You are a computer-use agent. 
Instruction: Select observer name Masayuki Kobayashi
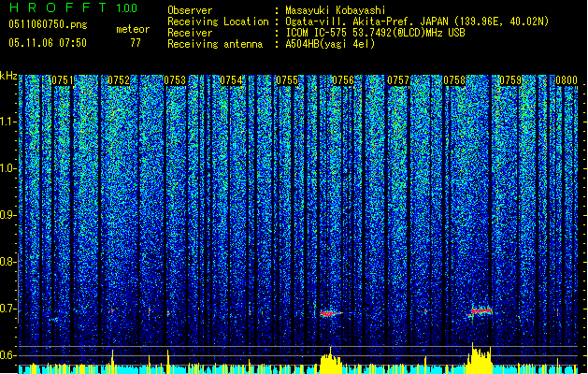tap(336, 10)
